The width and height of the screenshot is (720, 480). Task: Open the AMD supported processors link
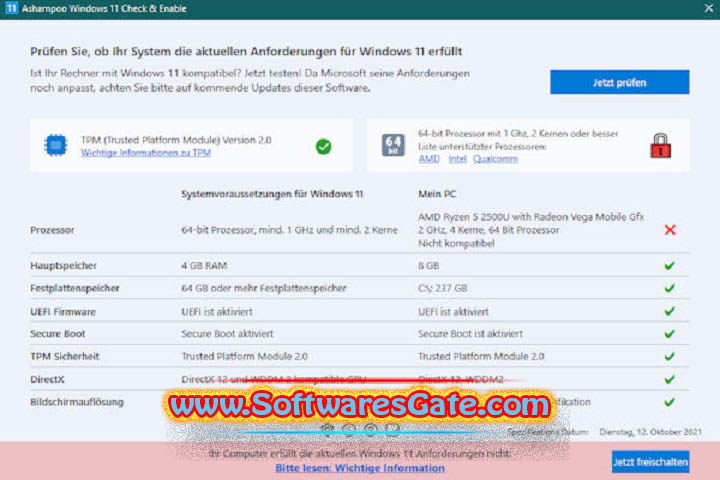429,159
